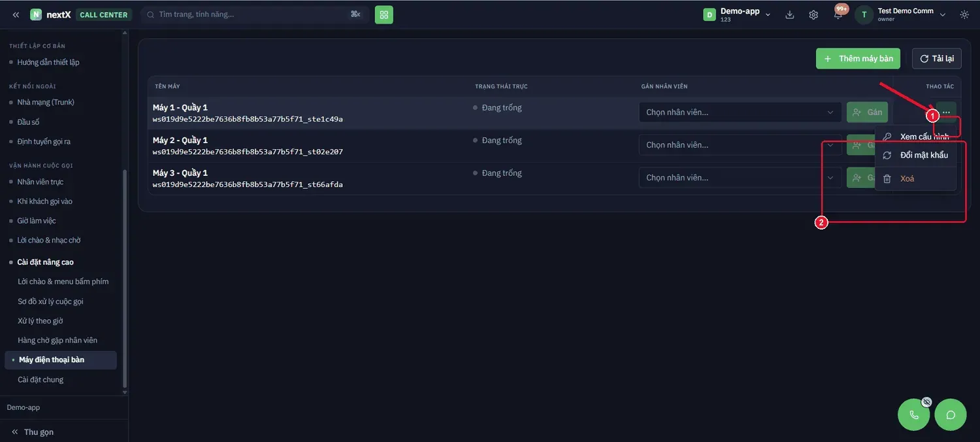Toggle light theme sun icon
Viewport: 980px width, 442px height.
click(964, 14)
